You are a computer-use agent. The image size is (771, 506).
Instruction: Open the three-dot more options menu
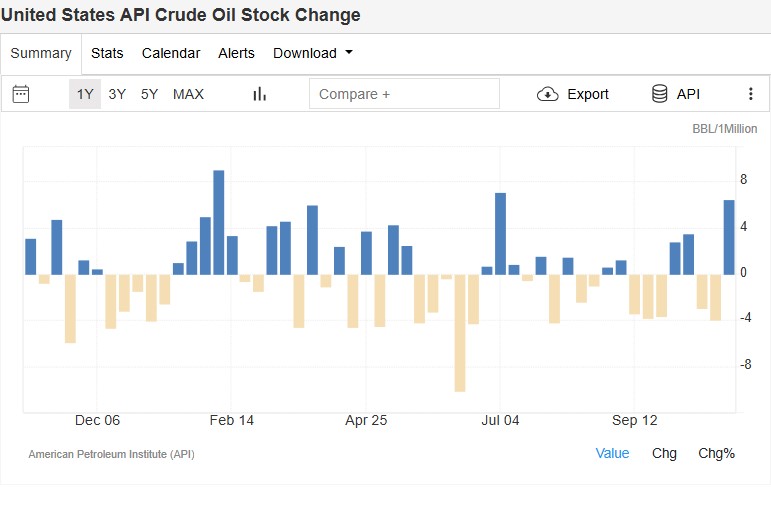tap(751, 94)
